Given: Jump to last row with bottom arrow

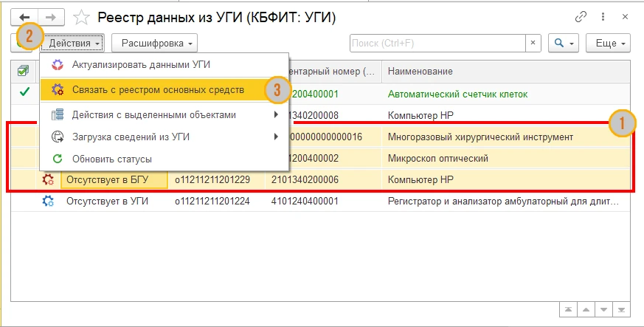Looking at the screenshot, I should tap(621, 310).
